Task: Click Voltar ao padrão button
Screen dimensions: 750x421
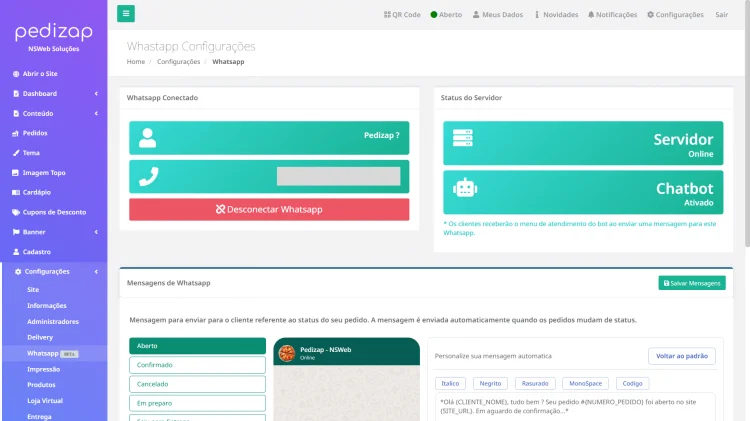Action: click(681, 356)
